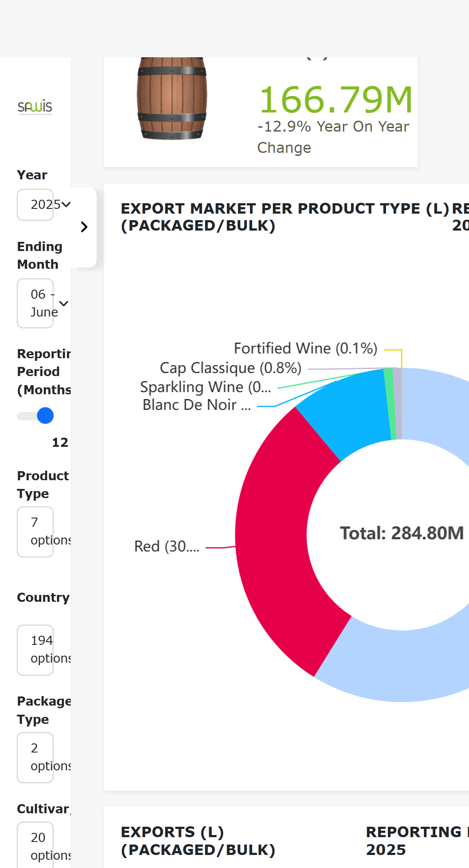
Task: Click the Reporting Period slider handle
Action: (x=45, y=416)
